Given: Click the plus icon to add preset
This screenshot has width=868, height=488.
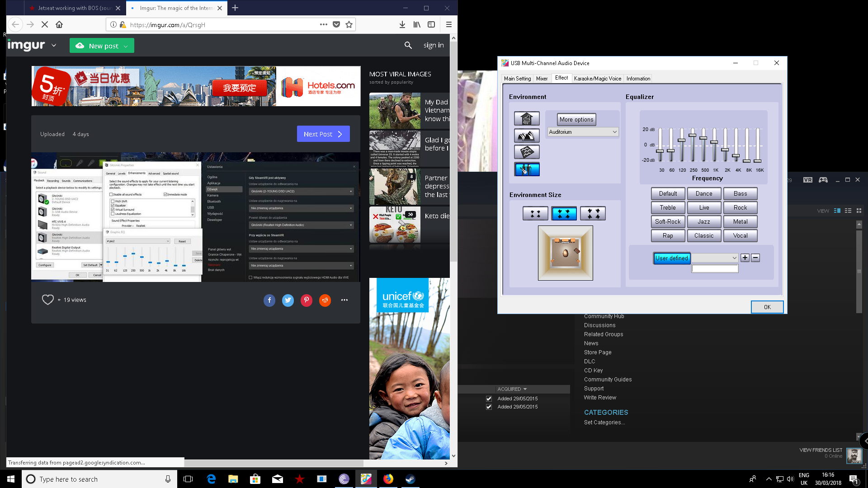Looking at the screenshot, I should tap(745, 258).
